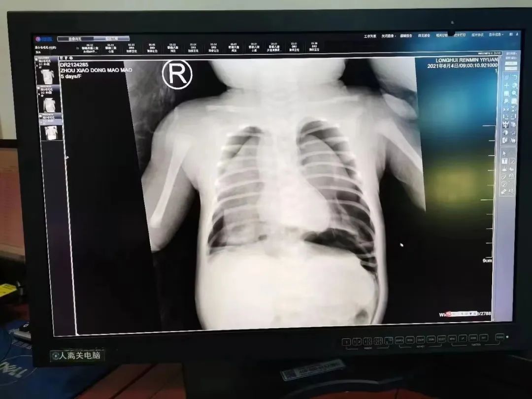Image resolution: width=532 pixels, height=399 pixels.
Task: Activate the crosshair plus tool
Action: click(507, 86)
